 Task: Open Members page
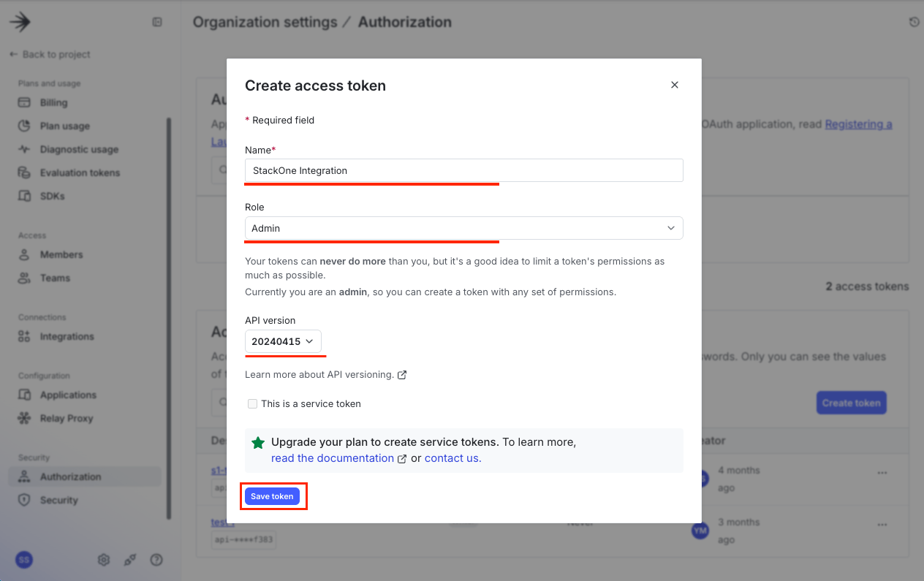[x=61, y=254]
